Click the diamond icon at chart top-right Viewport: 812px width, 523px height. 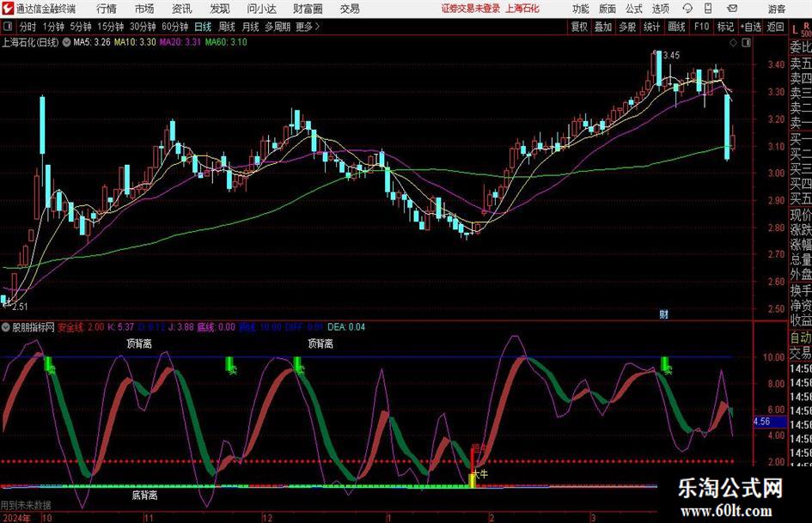click(733, 43)
